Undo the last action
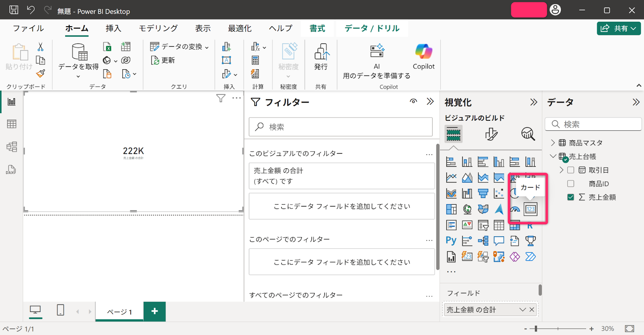The image size is (644, 335). click(31, 10)
